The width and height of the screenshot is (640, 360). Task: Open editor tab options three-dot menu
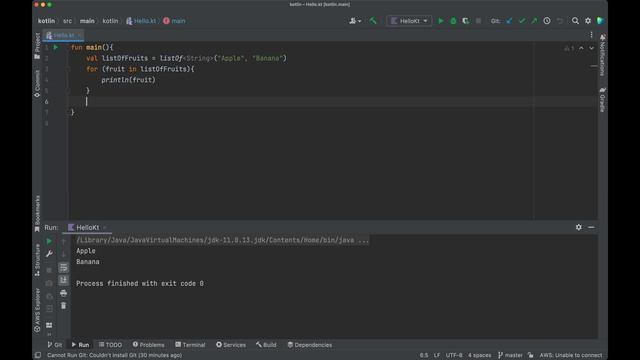pos(591,35)
